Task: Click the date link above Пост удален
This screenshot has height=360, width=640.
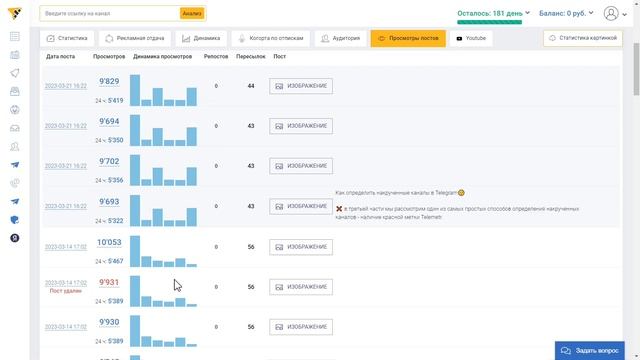Action: click(66, 283)
